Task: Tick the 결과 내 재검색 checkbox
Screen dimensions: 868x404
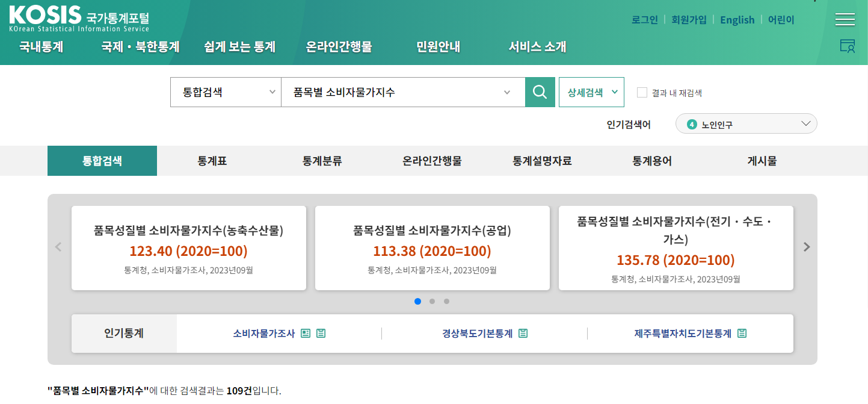Action: (642, 92)
